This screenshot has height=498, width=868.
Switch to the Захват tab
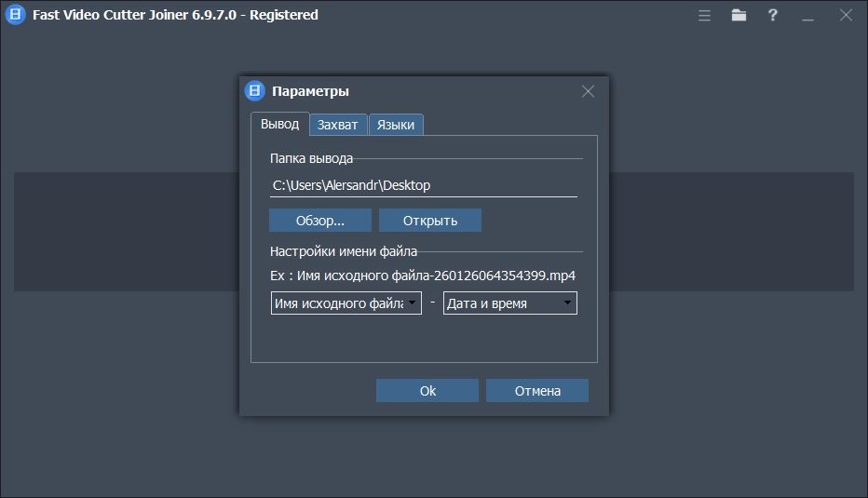[337, 125]
